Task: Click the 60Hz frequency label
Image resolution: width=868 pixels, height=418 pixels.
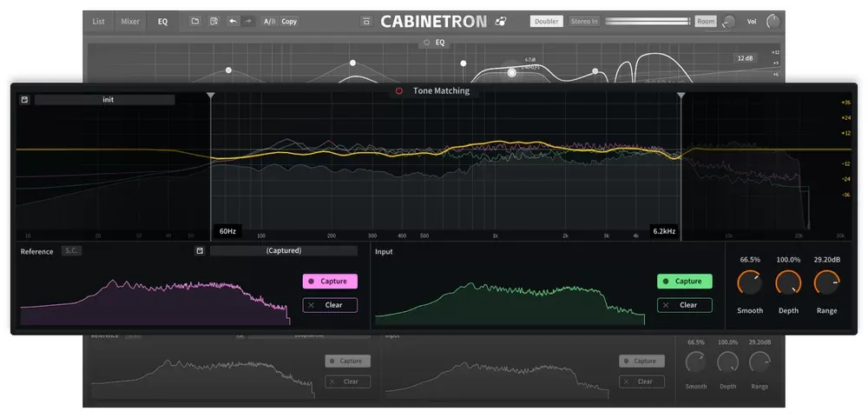Action: pos(227,231)
